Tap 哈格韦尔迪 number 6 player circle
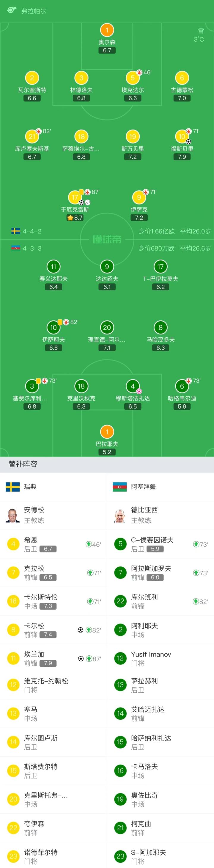The width and height of the screenshot is (214, 868). [x=182, y=386]
